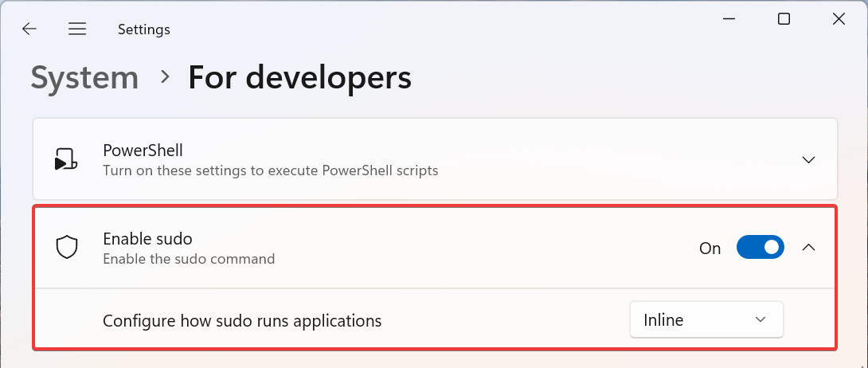Expand the PowerShell settings section
Image resolution: width=868 pixels, height=368 pixels.
[808, 159]
